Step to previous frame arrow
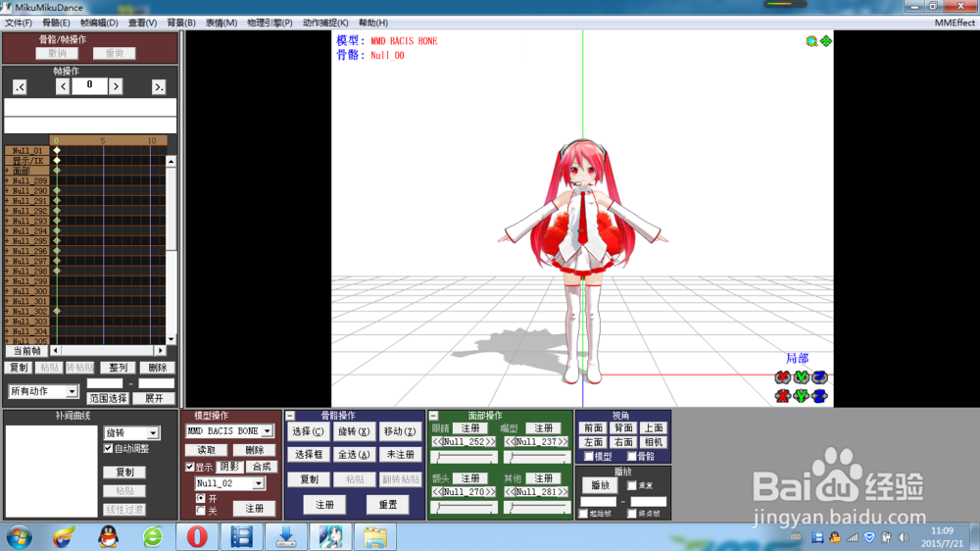This screenshot has height=551, width=980. coord(63,86)
